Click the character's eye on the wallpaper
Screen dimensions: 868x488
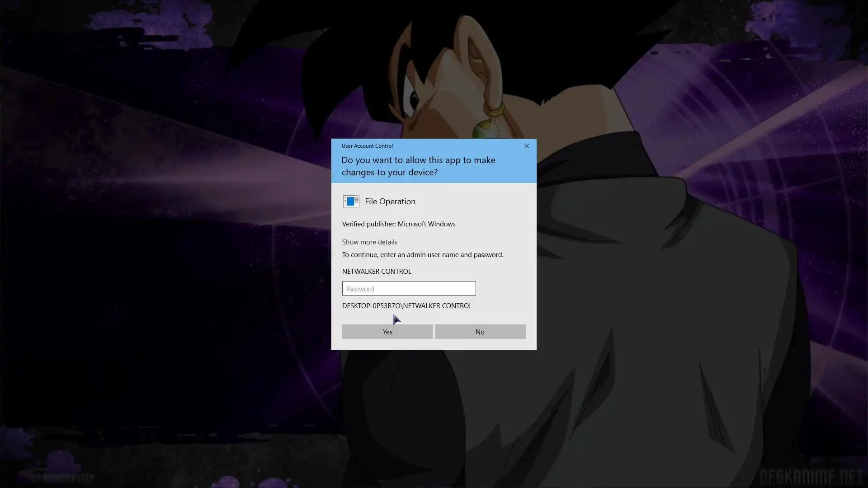pyautogui.click(x=413, y=99)
